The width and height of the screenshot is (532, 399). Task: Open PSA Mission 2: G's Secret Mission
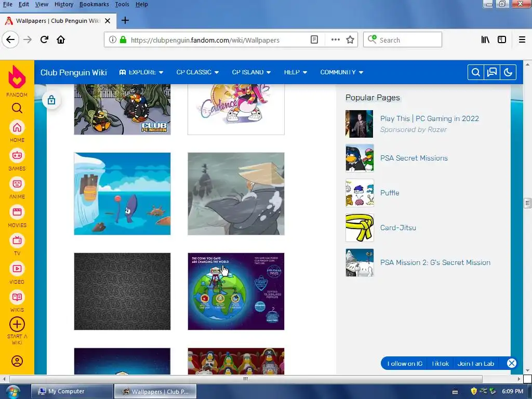point(435,262)
